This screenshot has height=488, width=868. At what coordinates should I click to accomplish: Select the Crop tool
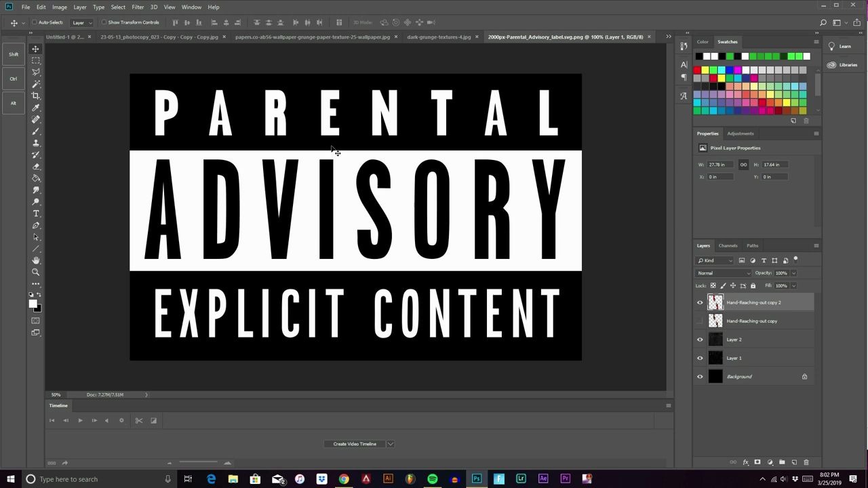click(x=36, y=96)
